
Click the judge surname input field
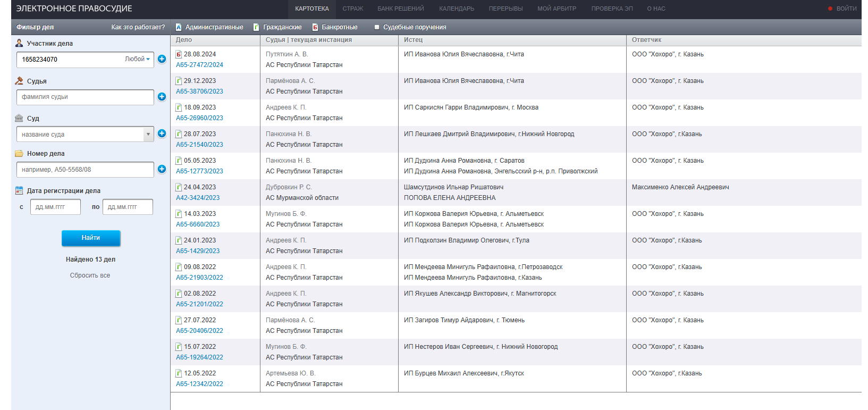coord(85,97)
